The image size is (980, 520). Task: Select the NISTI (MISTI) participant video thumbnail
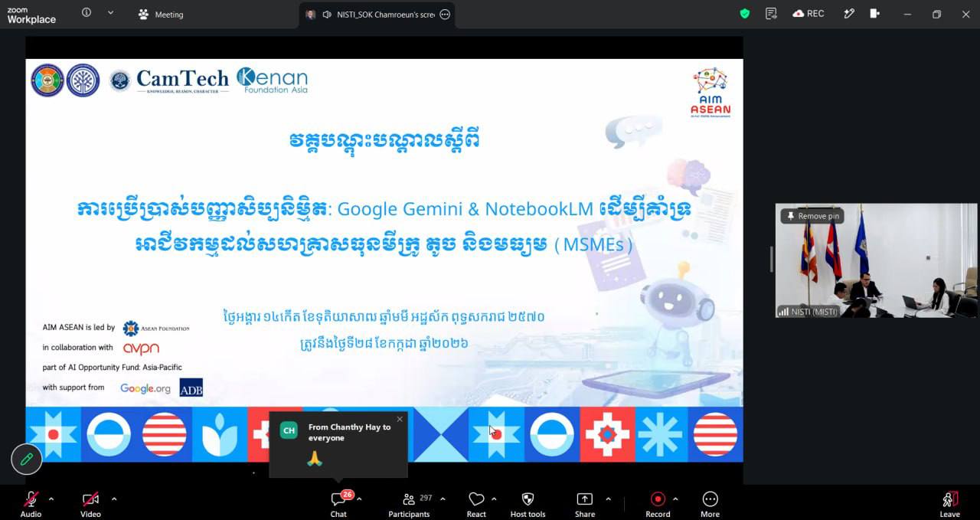[876, 260]
